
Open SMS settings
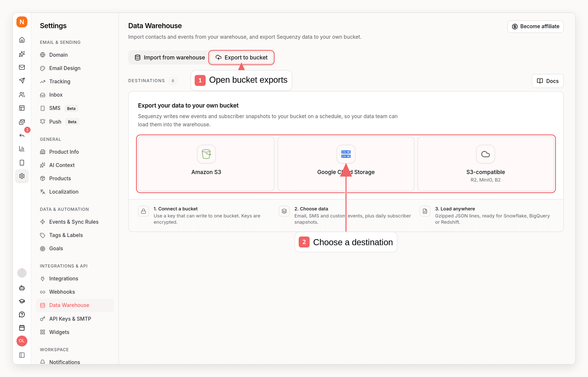pos(75,108)
